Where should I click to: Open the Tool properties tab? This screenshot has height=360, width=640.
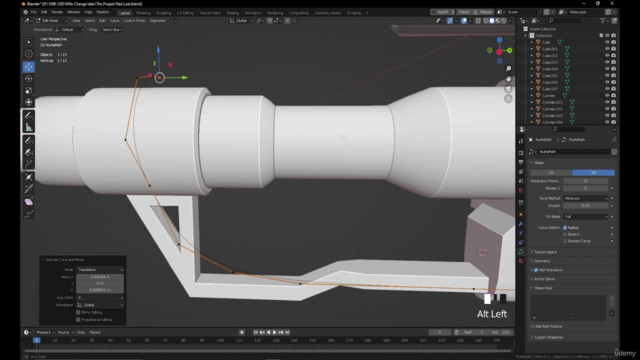coord(521,141)
